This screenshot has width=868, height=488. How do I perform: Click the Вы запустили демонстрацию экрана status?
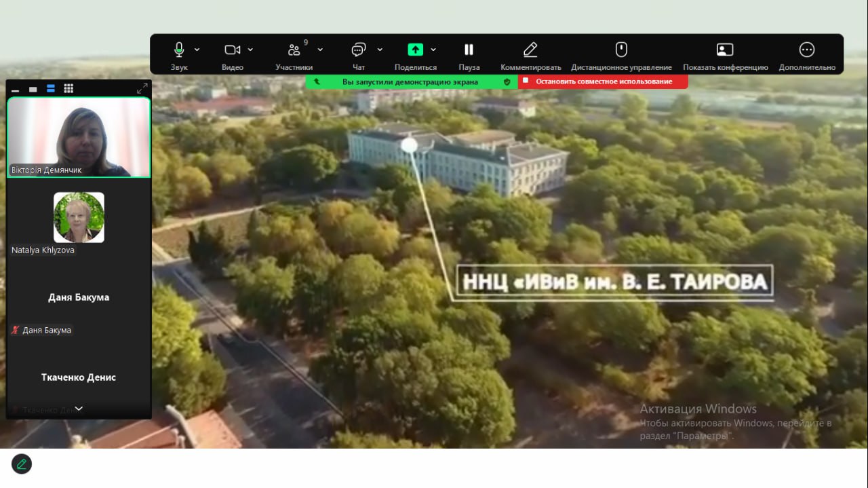410,81
